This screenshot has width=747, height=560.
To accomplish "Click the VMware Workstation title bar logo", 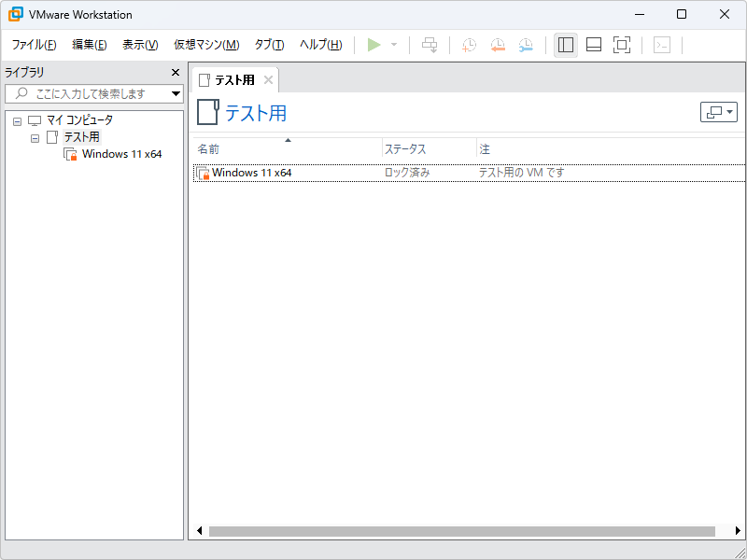I will click(x=16, y=14).
